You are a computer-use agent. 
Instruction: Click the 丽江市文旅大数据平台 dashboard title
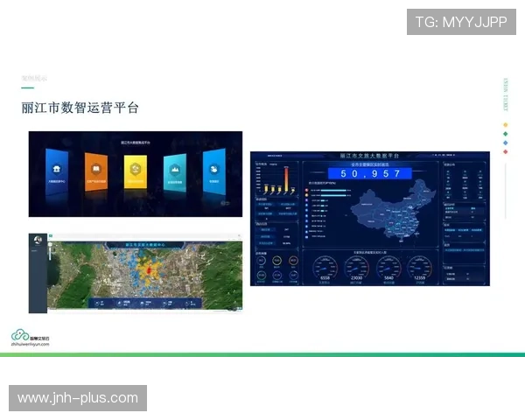(x=369, y=156)
